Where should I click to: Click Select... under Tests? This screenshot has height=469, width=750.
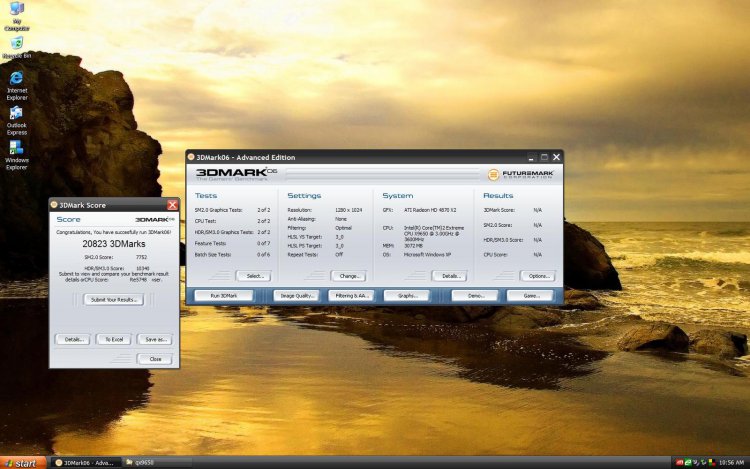click(254, 276)
